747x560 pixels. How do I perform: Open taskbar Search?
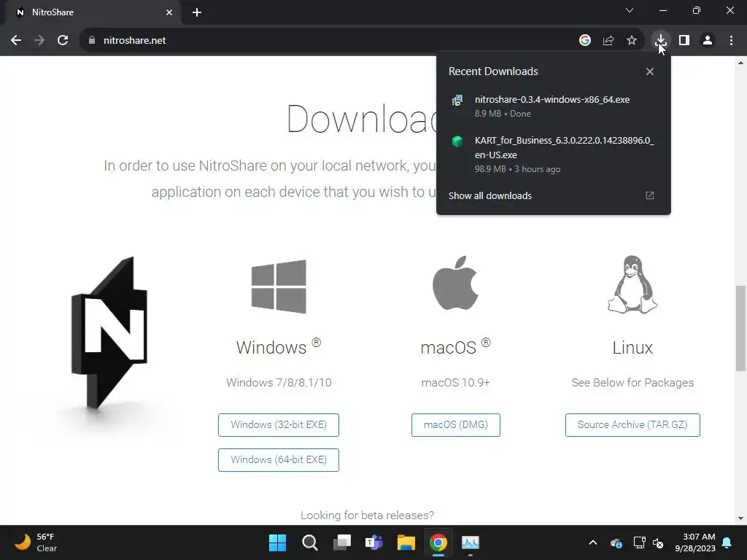[x=309, y=542]
